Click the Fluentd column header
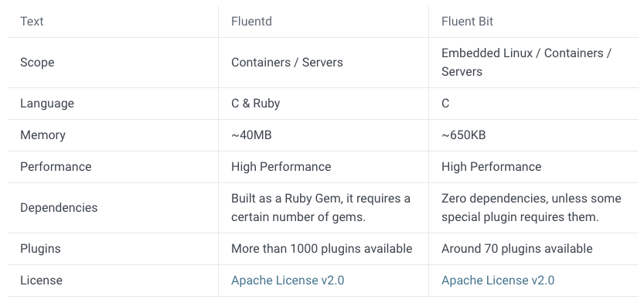 click(251, 22)
